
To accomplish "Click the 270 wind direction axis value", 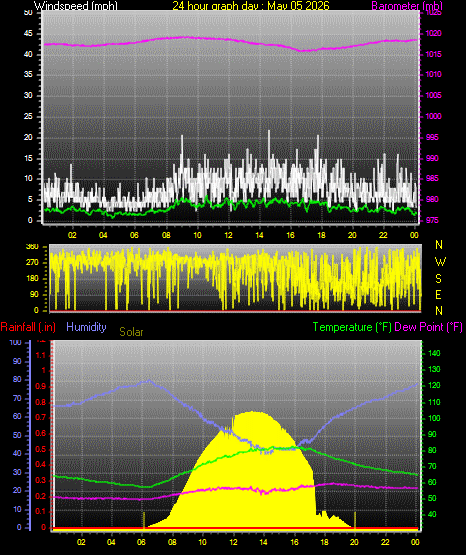I will (32, 263).
